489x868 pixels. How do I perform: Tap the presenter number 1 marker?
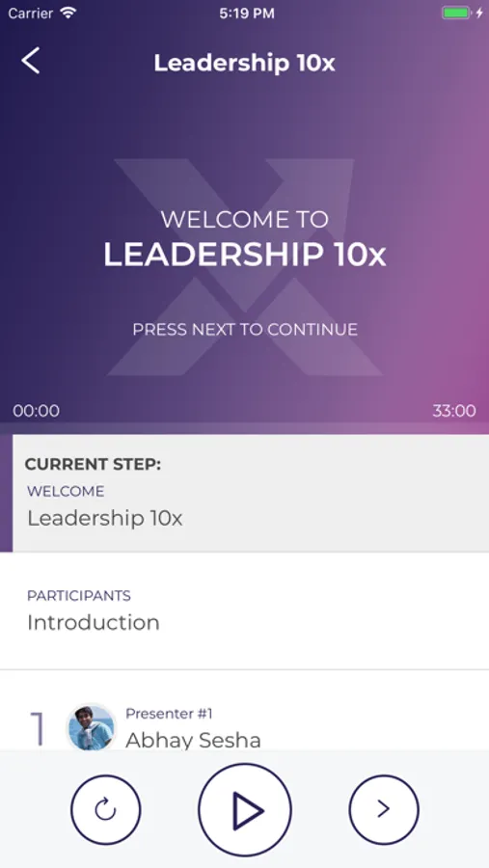[x=37, y=729]
